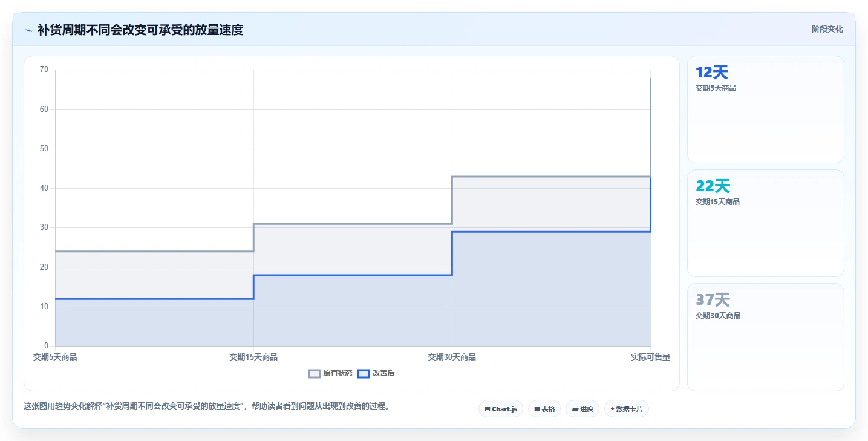Viewport: 868px width, 441px height.
Task: Click gray line step at value 43
Action: [551, 177]
